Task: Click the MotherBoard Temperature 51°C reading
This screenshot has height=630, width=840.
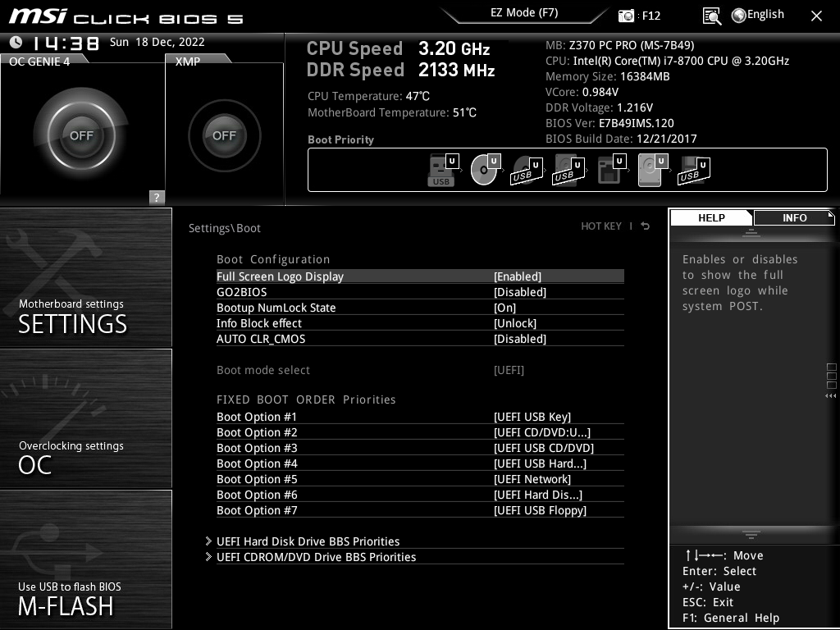Action: pos(391,112)
